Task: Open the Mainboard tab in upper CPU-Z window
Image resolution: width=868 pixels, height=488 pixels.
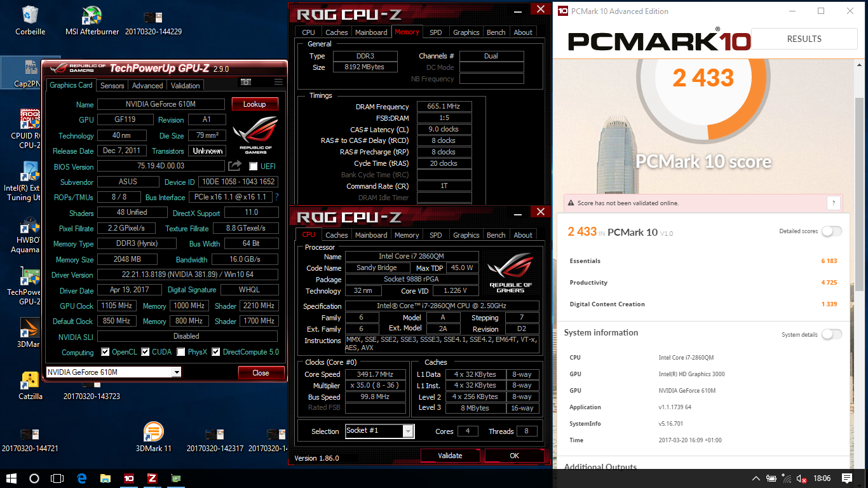Action: [x=371, y=32]
